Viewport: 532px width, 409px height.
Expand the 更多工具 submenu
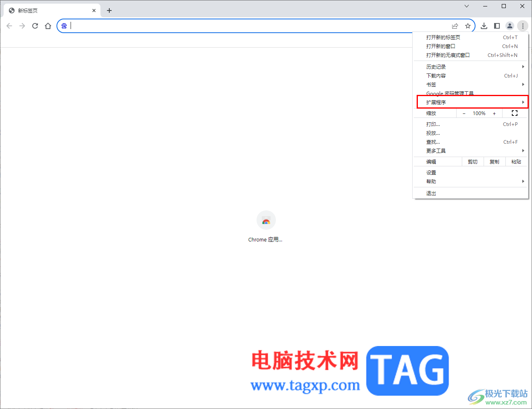click(x=436, y=151)
